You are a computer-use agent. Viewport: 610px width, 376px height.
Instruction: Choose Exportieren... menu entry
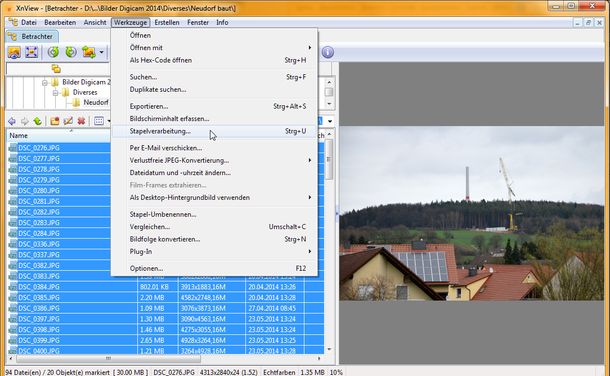[214, 106]
